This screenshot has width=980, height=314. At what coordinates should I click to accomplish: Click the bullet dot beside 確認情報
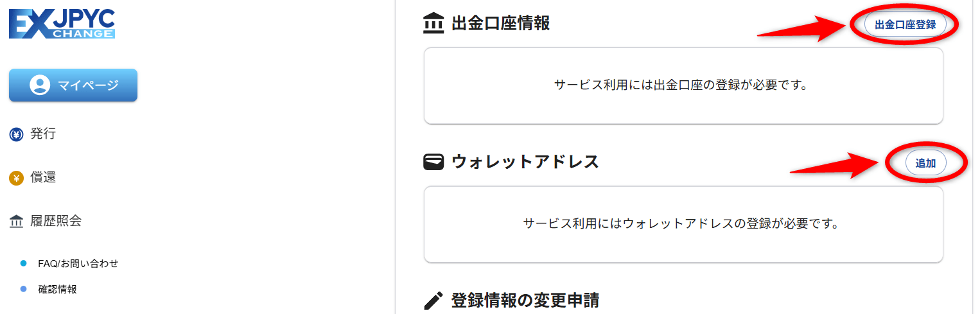point(24,289)
